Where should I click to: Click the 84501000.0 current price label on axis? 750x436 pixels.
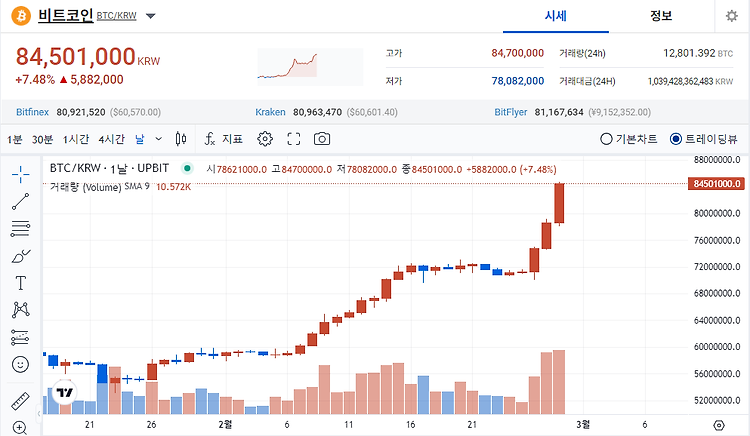pos(717,184)
